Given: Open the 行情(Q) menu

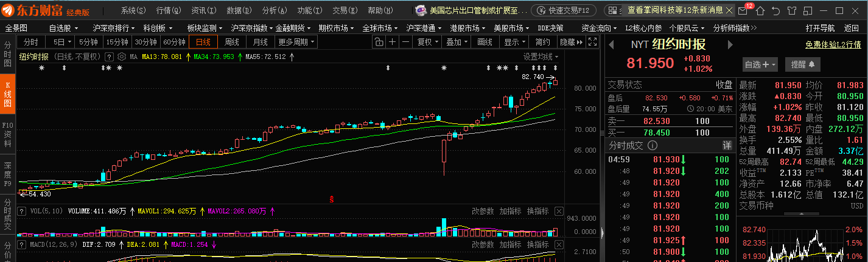Looking at the screenshot, I should coord(169,10).
